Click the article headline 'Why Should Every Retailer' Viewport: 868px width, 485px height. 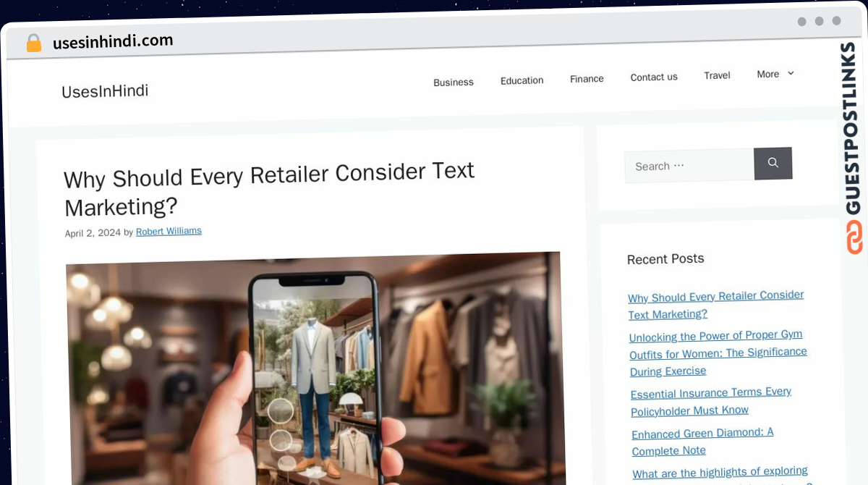click(269, 189)
